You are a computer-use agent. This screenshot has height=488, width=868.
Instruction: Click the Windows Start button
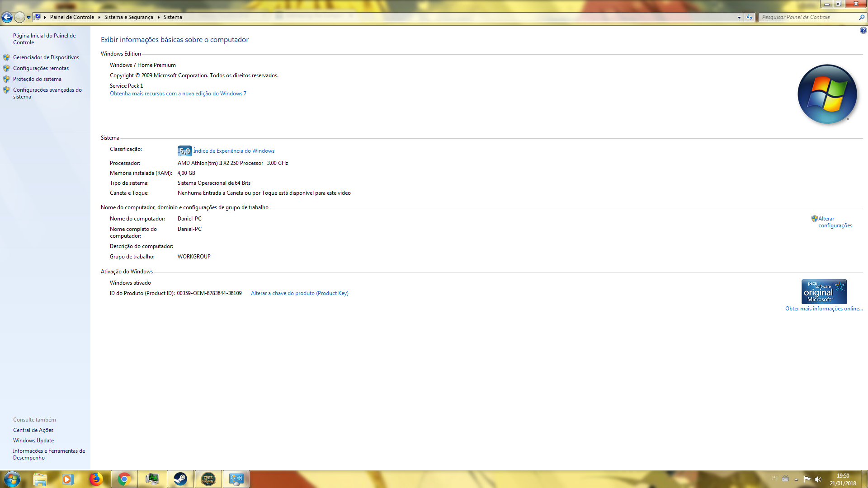(12, 479)
